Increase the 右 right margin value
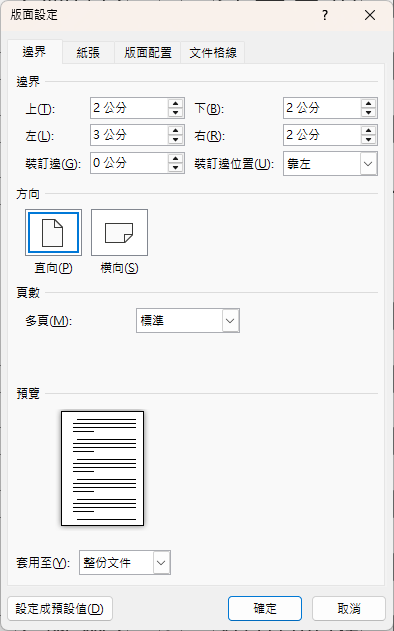The height and width of the screenshot is (631, 394). point(368,130)
